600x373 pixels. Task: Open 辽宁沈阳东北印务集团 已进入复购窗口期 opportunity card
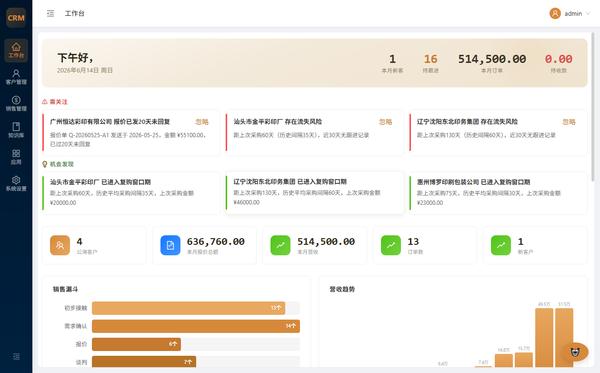point(315,192)
